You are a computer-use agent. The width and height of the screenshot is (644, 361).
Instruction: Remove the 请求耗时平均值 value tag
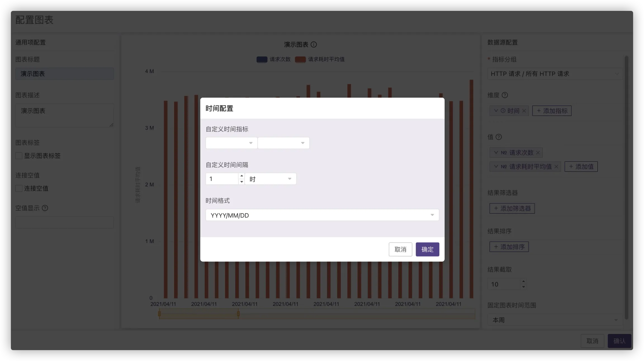[x=556, y=167]
